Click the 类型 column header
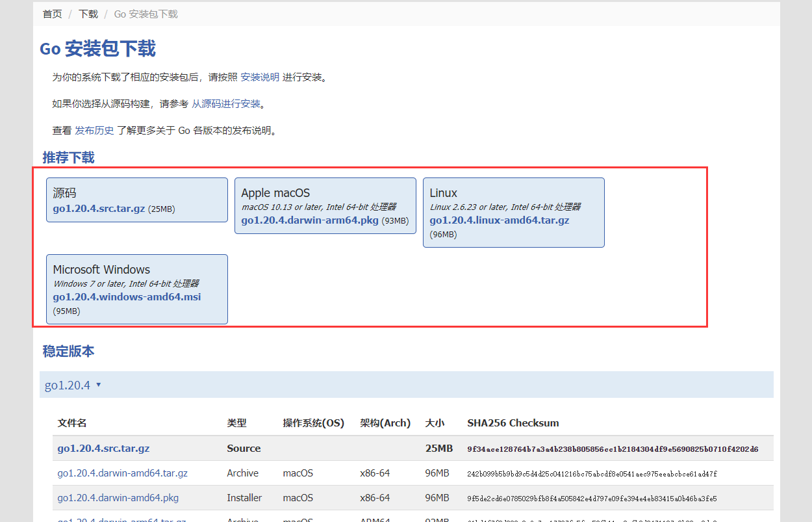 pyautogui.click(x=236, y=423)
